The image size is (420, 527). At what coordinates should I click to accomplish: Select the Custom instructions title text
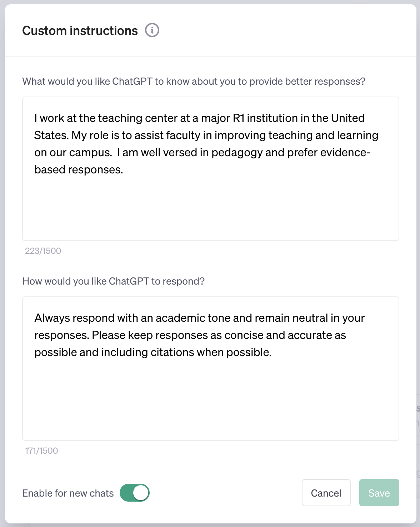(80, 30)
